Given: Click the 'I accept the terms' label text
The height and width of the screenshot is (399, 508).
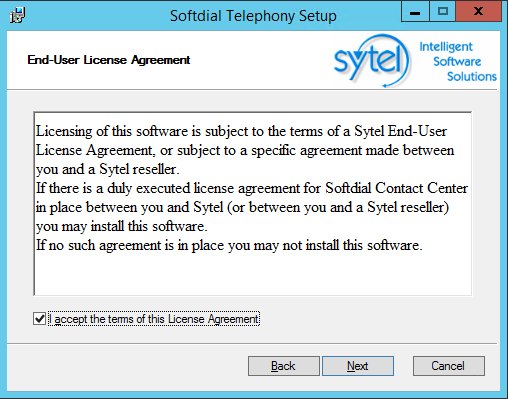Looking at the screenshot, I should tap(154, 319).
